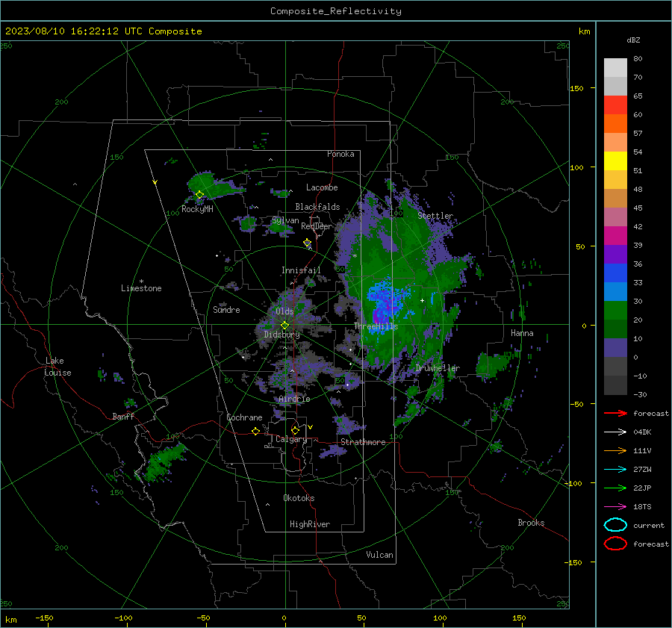672x628 pixels.
Task: Click the Olds town label
Action: pyautogui.click(x=284, y=311)
